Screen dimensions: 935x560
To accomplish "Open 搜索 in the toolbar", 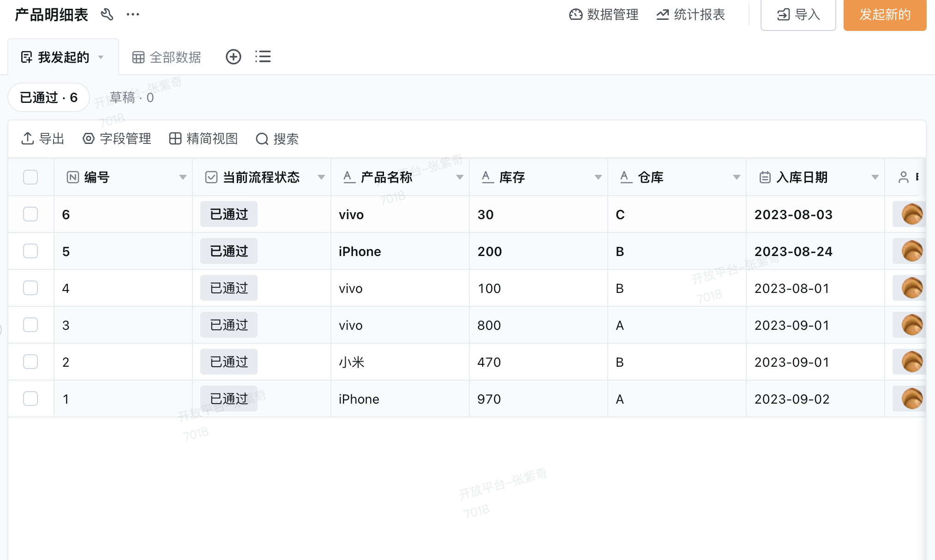I will coord(277,139).
